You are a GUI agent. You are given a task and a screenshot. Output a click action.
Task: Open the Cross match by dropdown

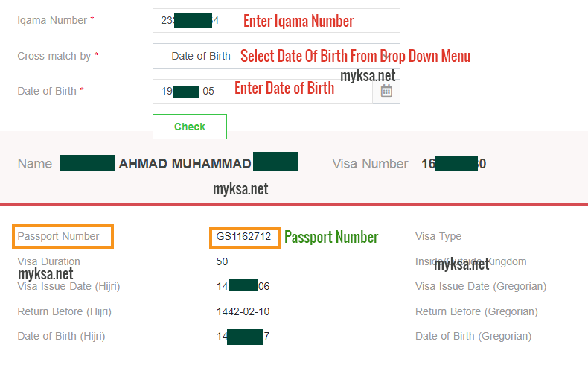[276, 56]
